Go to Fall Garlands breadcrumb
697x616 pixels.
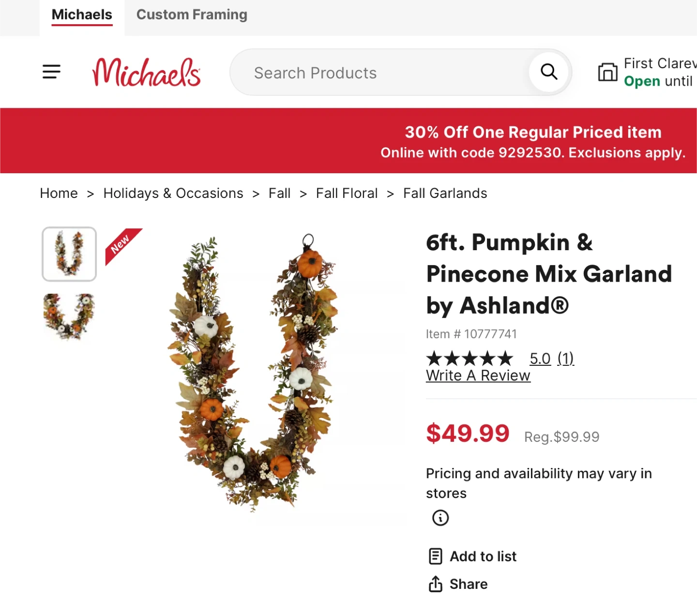[x=445, y=194]
